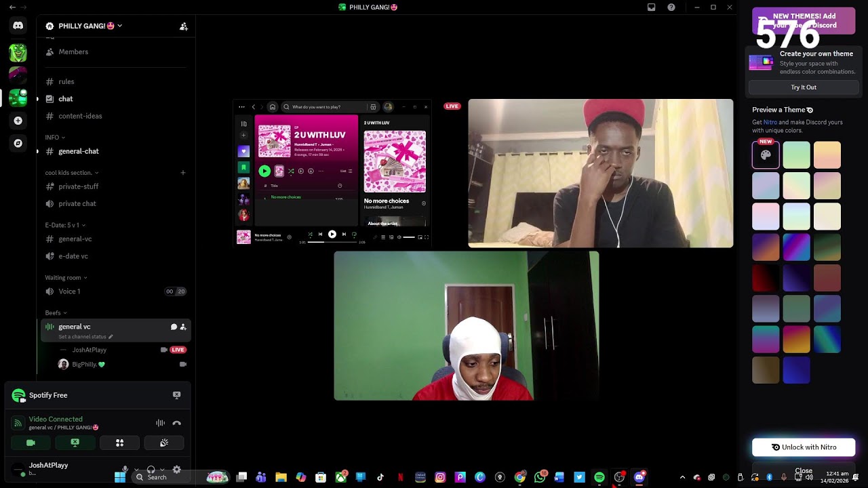868x488 pixels.
Task: Open Netflix taskbar icon
Action: [400, 478]
